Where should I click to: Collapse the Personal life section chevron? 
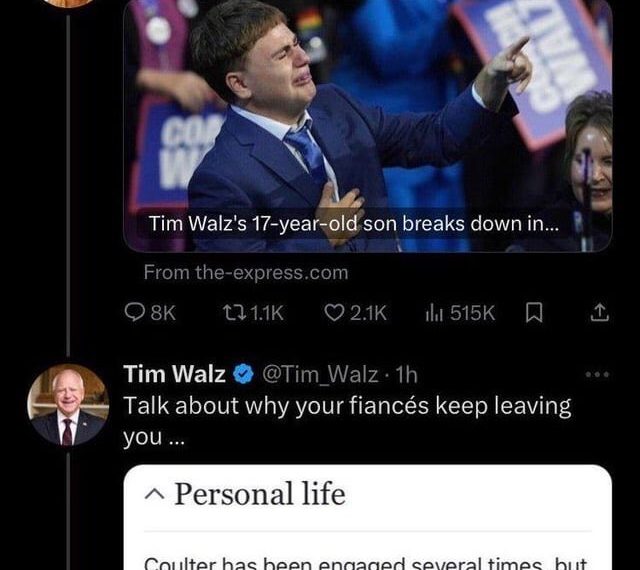coord(155,495)
